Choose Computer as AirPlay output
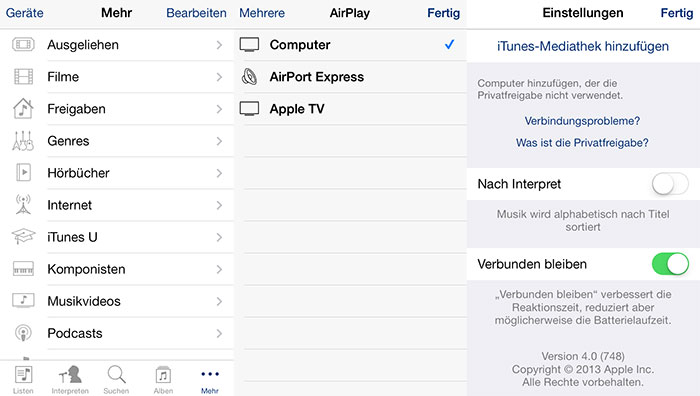 (x=350, y=45)
